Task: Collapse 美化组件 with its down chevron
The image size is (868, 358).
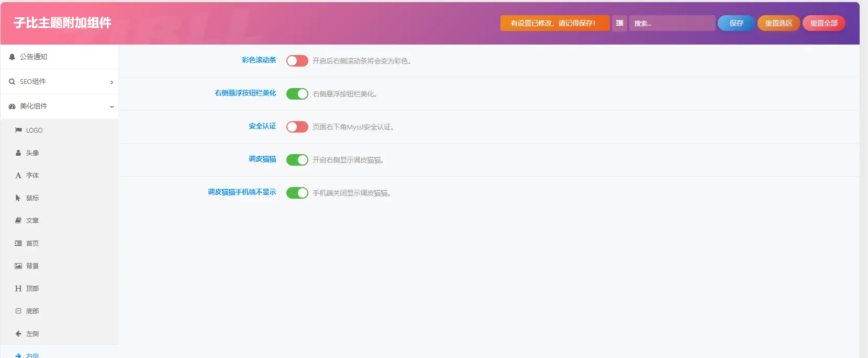Action: click(x=112, y=106)
